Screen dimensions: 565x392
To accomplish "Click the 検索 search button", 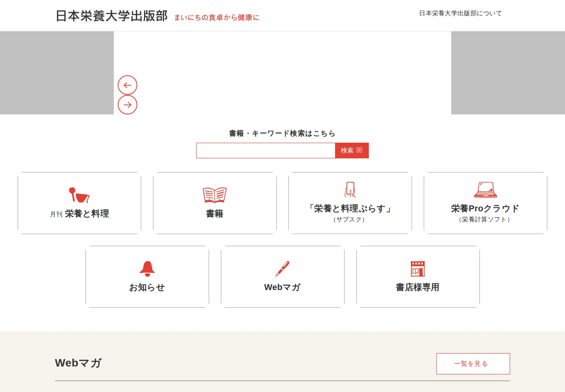I will [x=352, y=151].
